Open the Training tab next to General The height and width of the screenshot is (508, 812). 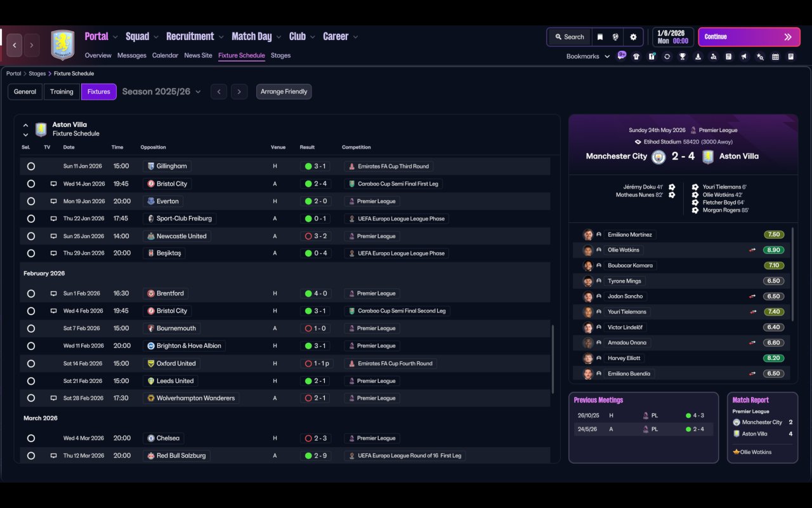[62, 91]
